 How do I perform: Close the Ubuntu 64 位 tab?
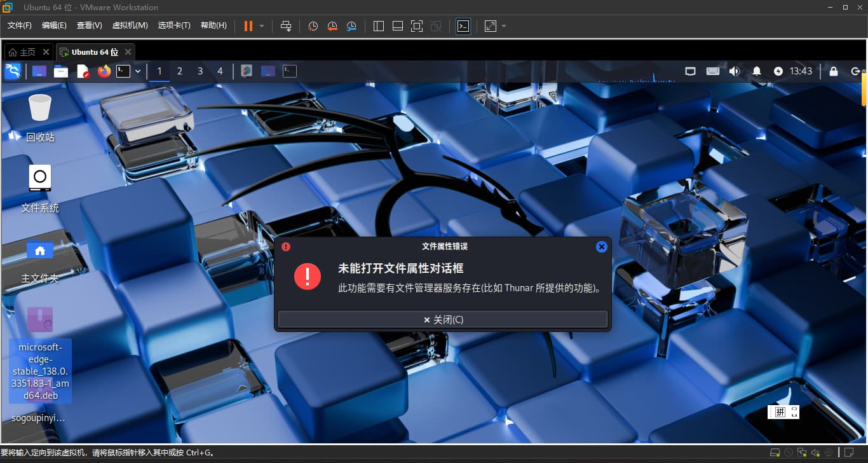click(x=128, y=52)
